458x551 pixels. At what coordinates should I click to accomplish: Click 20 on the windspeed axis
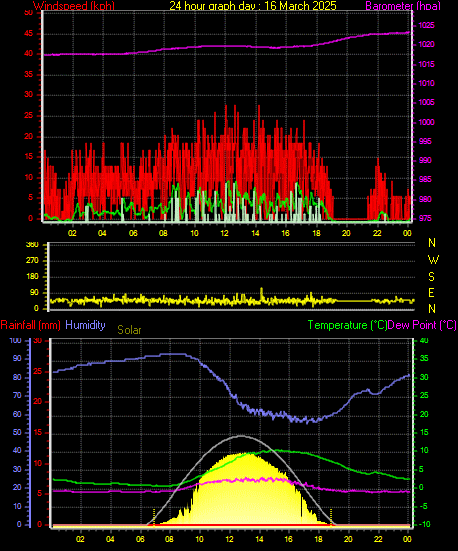pos(29,136)
